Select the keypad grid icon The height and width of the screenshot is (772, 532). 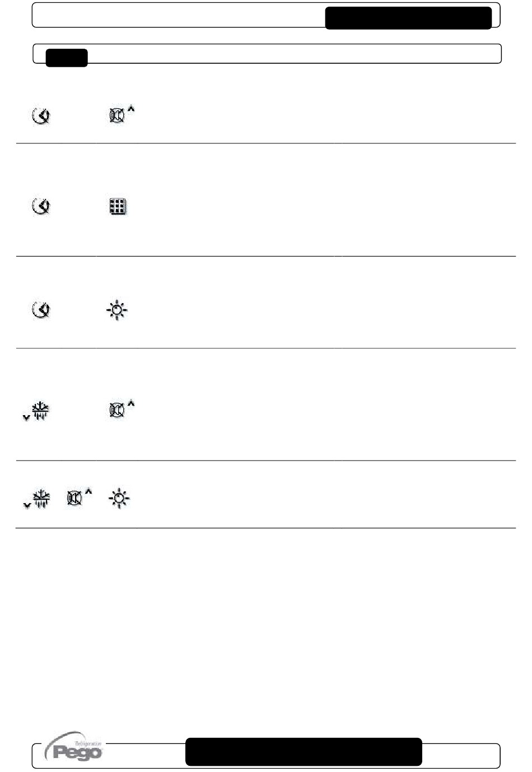(x=118, y=207)
